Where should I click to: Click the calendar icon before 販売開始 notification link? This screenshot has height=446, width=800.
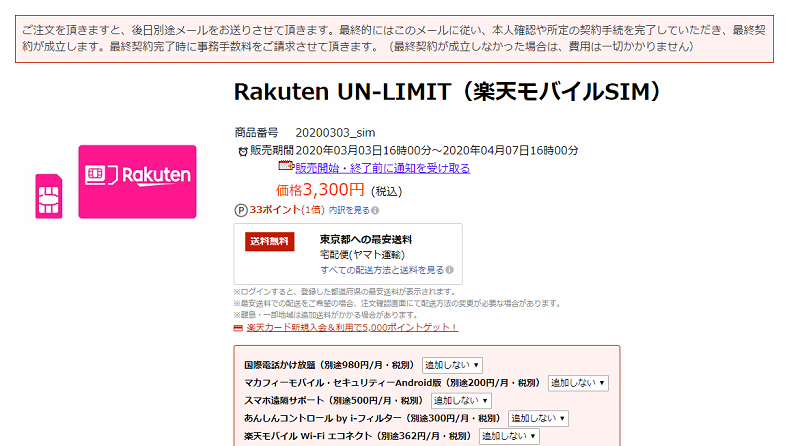pyautogui.click(x=286, y=165)
